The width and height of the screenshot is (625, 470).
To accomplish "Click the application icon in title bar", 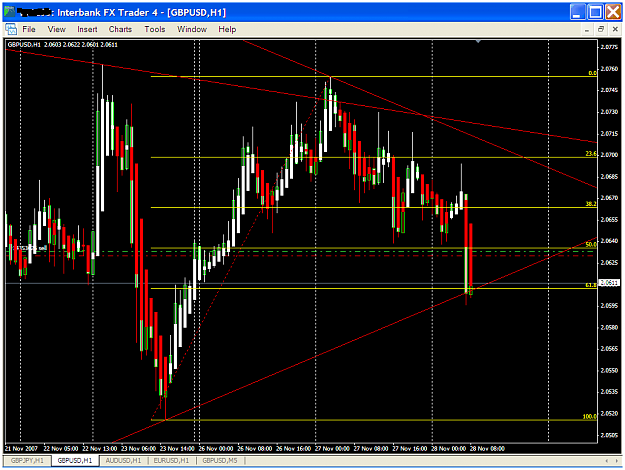I will pos(10,12).
